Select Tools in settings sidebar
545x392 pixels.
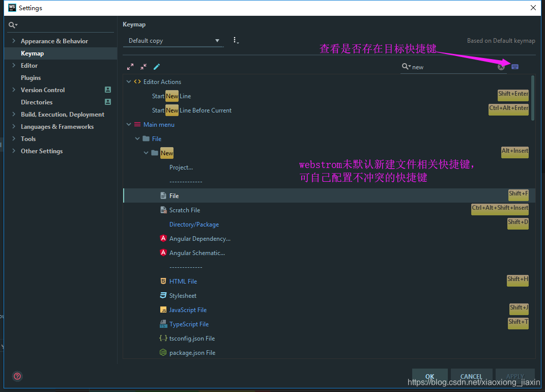(28, 139)
